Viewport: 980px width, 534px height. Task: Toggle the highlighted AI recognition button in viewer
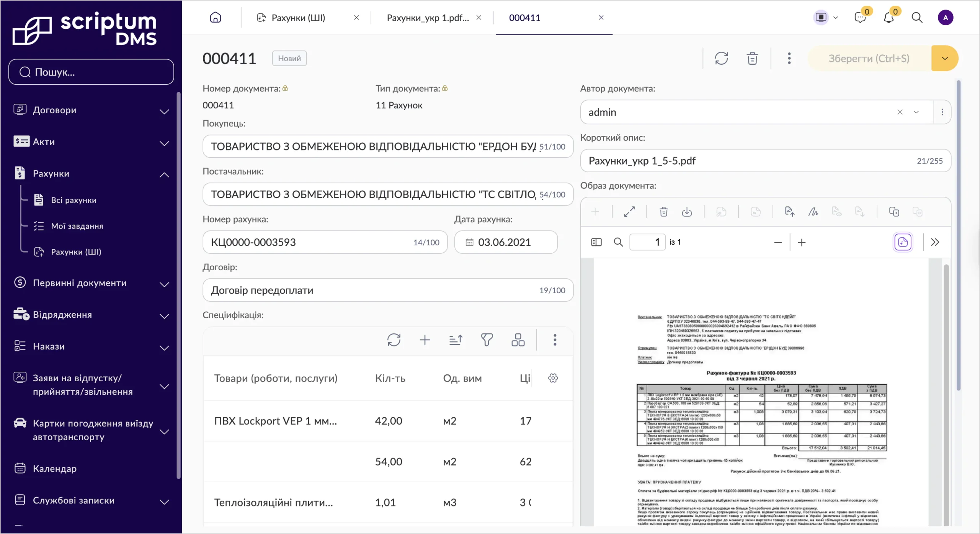coord(903,242)
